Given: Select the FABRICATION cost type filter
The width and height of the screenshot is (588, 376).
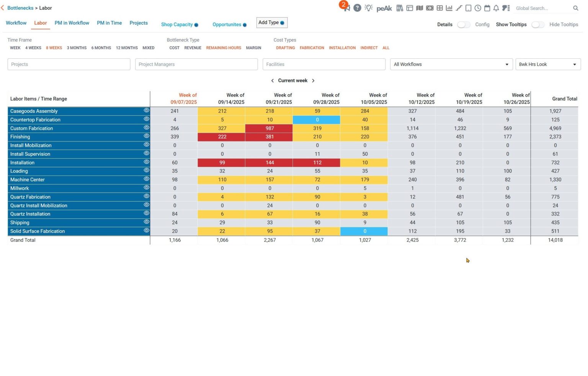Looking at the screenshot, I should pos(312,48).
